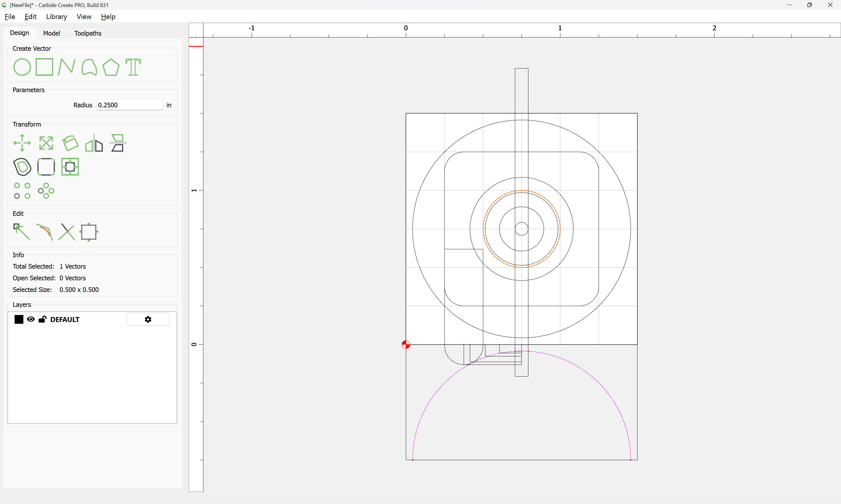Select the Offset Vector tool
This screenshot has width=841, height=504.
22,167
